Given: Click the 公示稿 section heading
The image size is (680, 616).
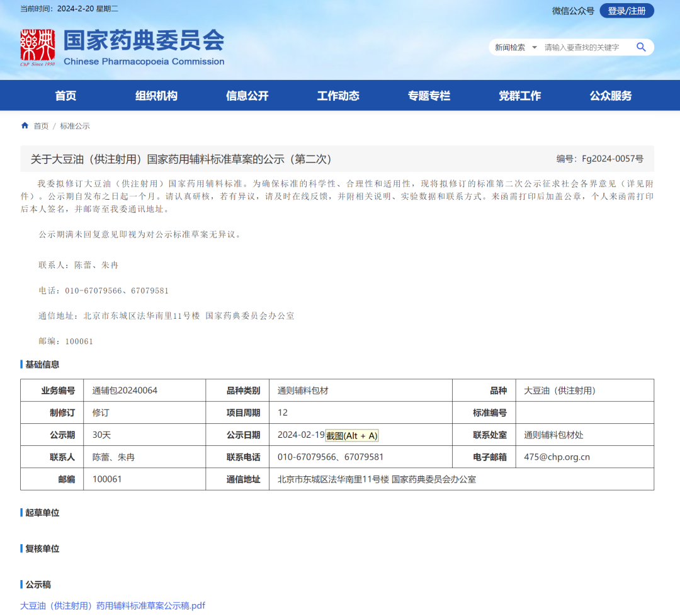Looking at the screenshot, I should (x=38, y=585).
